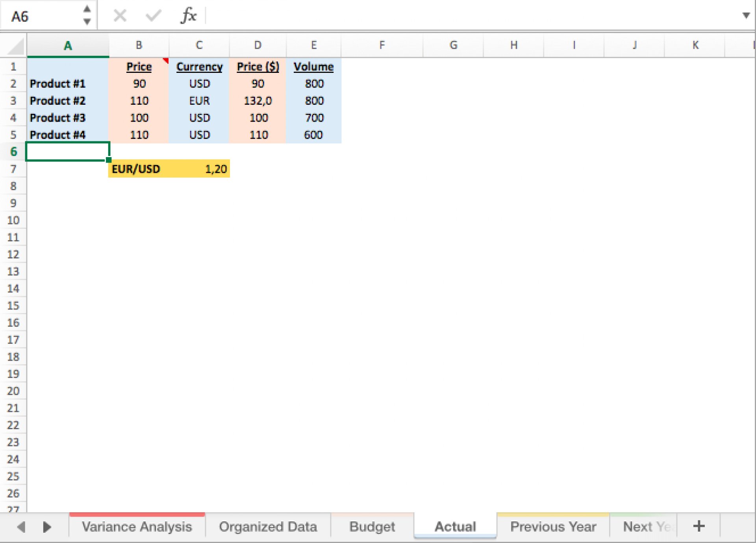The image size is (756, 543).
Task: Switch to the Organized Data sheet
Action: [x=268, y=526]
